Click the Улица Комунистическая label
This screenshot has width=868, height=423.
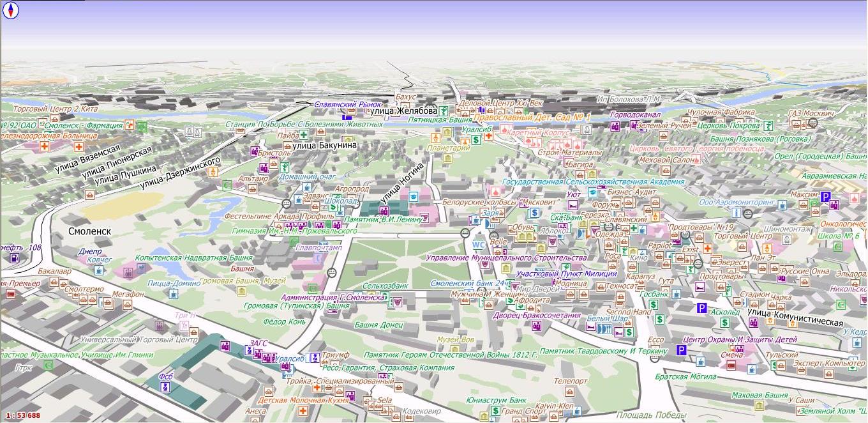pos(795,318)
